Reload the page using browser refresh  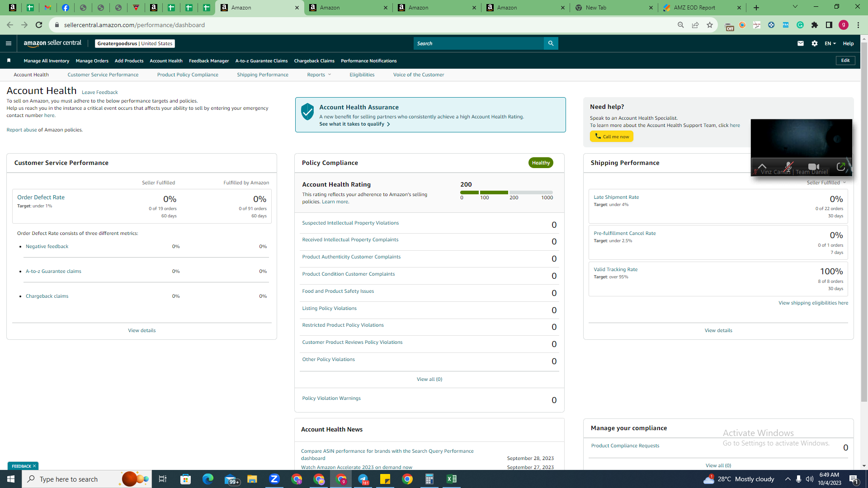tap(39, 25)
